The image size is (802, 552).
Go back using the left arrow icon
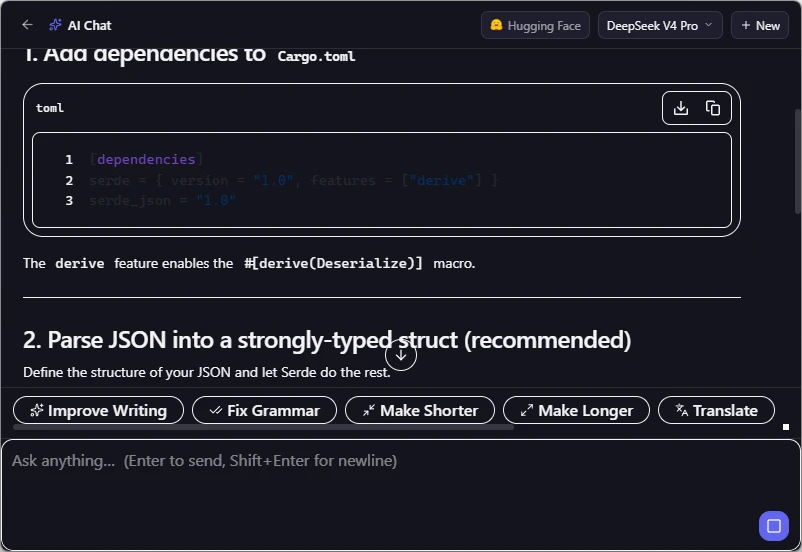(x=28, y=25)
